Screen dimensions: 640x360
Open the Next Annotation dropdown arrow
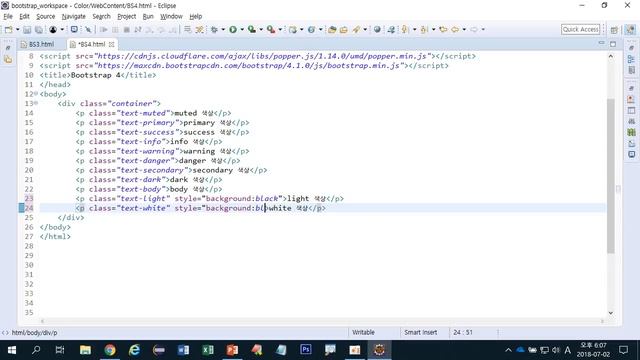[414, 29]
